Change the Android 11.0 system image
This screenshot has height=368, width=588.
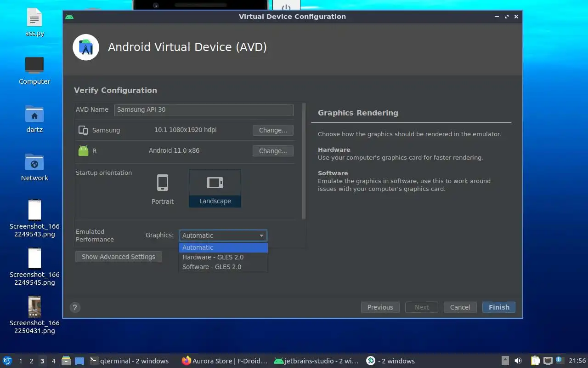[273, 151]
